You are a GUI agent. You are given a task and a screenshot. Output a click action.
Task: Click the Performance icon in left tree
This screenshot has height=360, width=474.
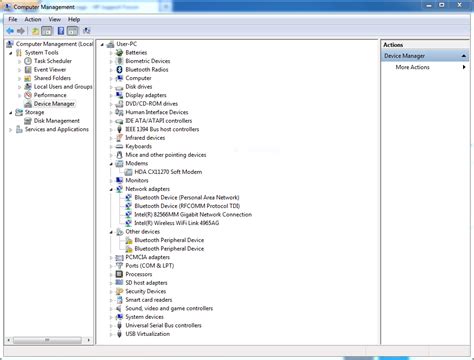pyautogui.click(x=28, y=95)
